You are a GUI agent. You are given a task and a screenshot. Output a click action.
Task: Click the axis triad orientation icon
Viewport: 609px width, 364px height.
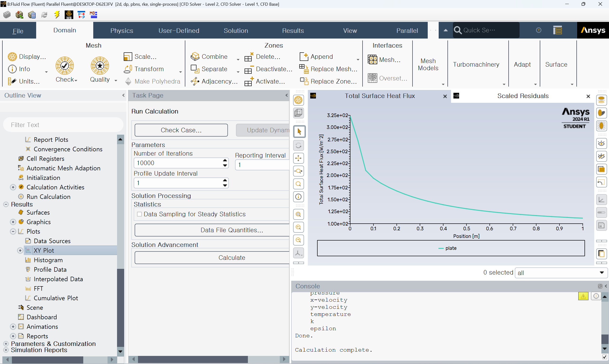[299, 253]
